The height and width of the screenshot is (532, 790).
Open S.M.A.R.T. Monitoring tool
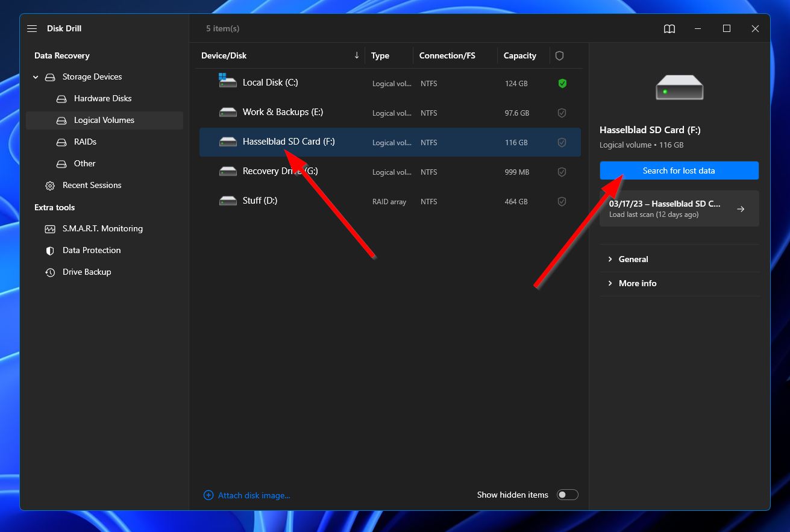(104, 229)
